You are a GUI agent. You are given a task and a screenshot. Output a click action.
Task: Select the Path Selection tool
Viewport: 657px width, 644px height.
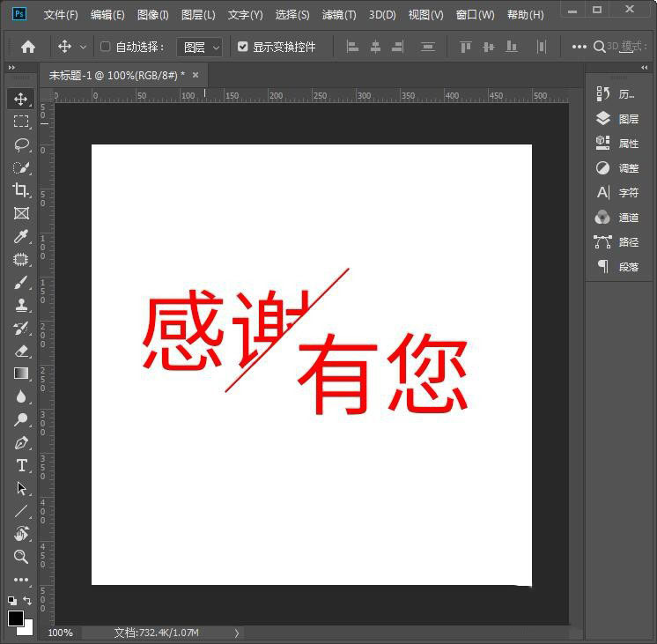point(20,488)
